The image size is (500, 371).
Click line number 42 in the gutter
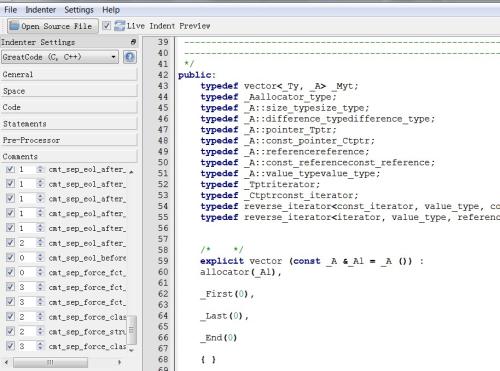click(x=163, y=75)
